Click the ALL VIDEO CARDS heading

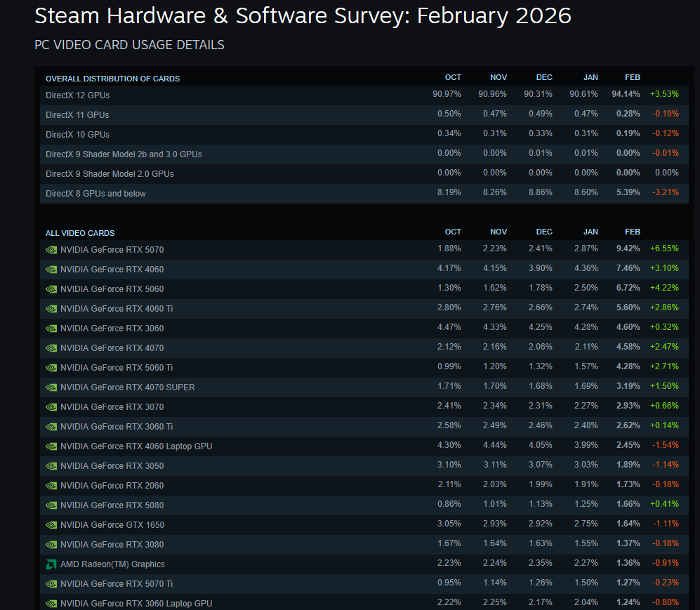click(80, 233)
